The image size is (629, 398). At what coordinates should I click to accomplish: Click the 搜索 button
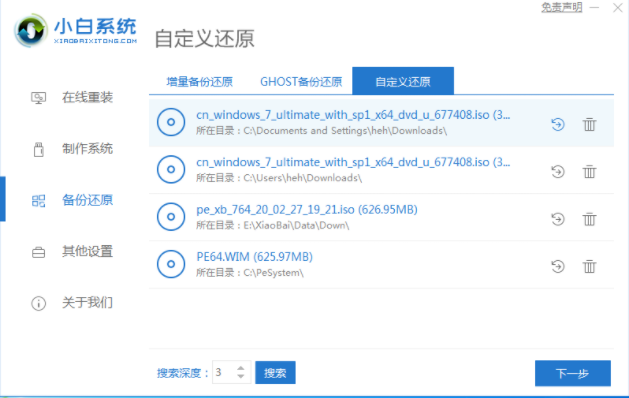click(275, 372)
